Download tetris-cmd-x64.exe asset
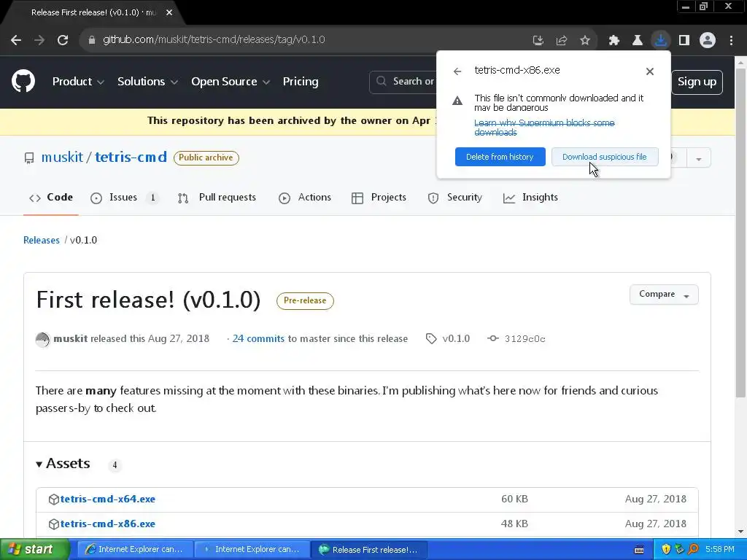 click(x=108, y=499)
